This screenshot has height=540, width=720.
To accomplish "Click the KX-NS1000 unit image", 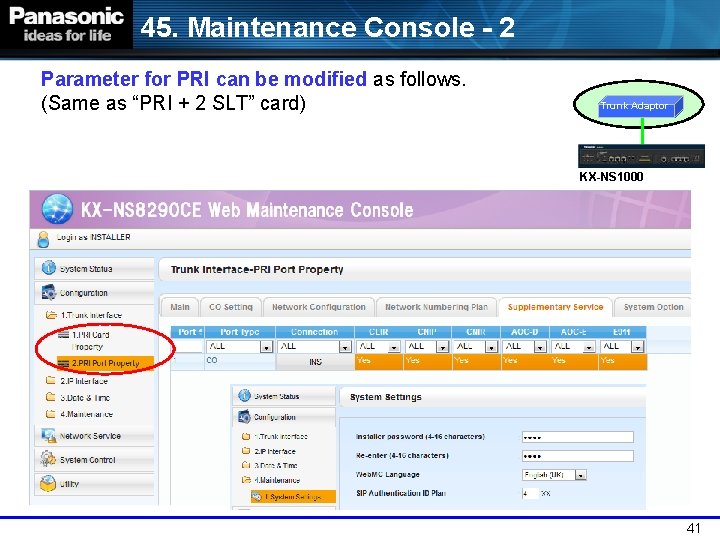I will point(641,156).
